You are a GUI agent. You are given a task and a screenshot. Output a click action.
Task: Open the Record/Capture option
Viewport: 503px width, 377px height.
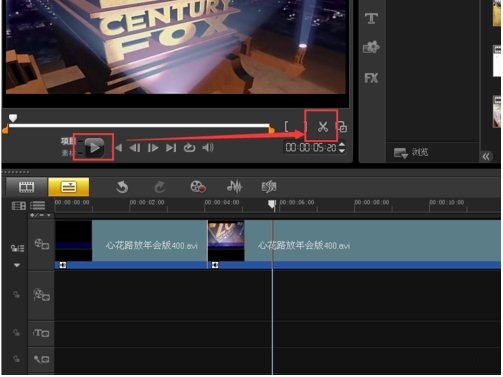198,187
